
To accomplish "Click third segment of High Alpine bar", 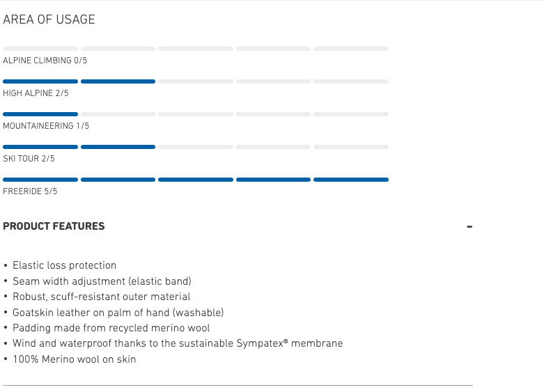I will [196, 81].
